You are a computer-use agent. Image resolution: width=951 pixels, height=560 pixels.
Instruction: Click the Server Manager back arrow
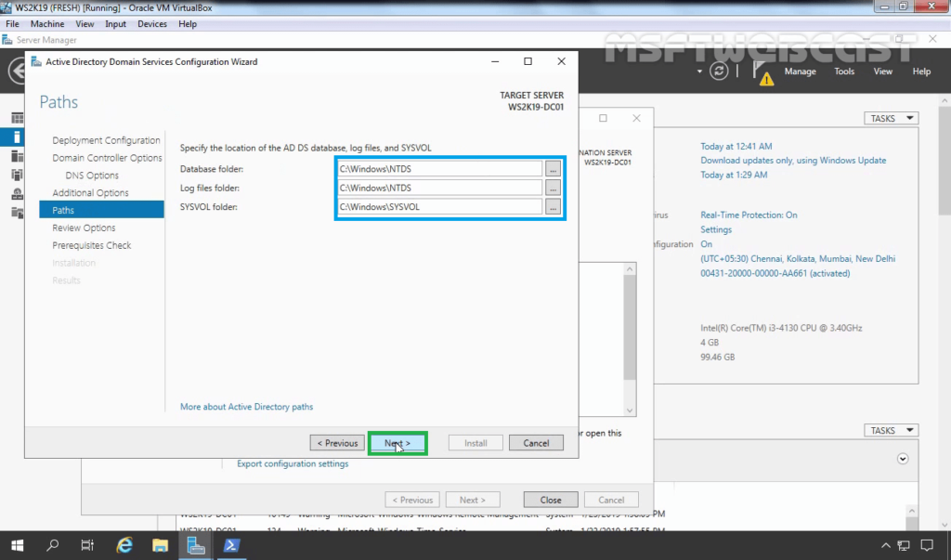(x=17, y=71)
